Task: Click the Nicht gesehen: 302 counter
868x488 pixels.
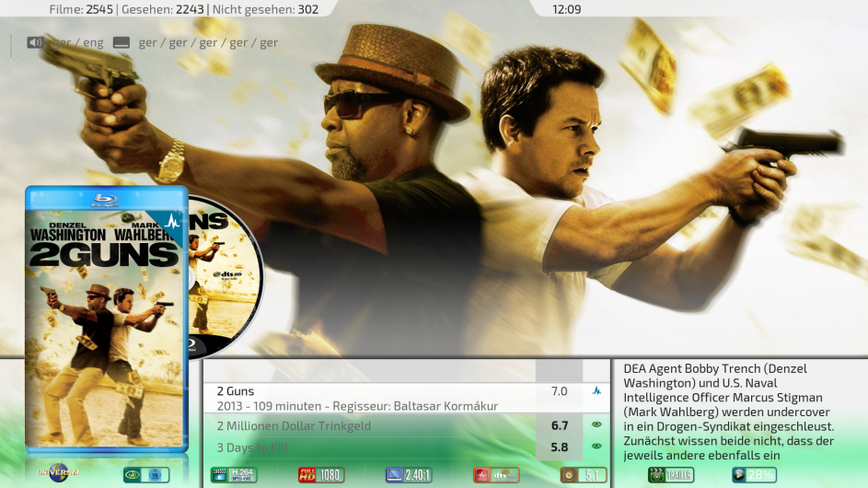Action: (x=265, y=9)
